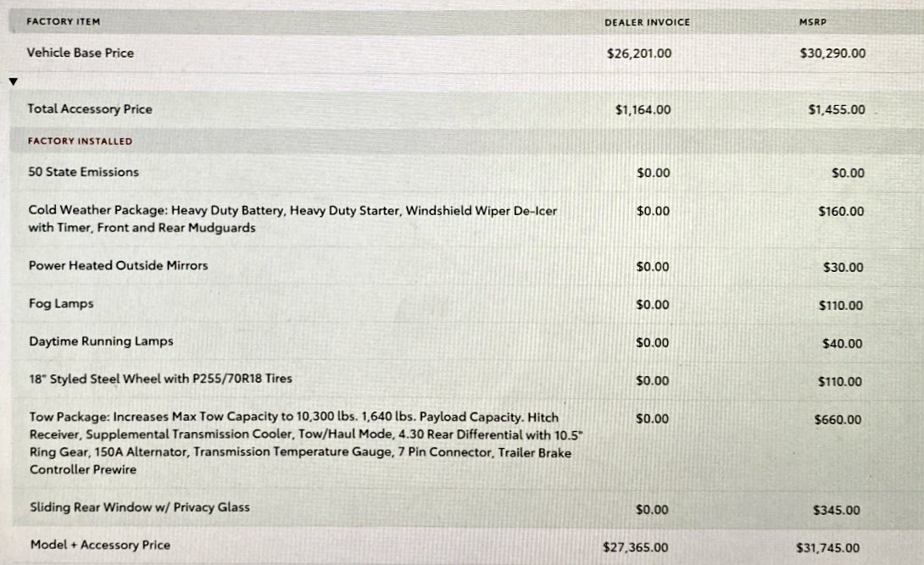
Task: Click the $30,290.00 base MSRP value
Action: (x=832, y=53)
